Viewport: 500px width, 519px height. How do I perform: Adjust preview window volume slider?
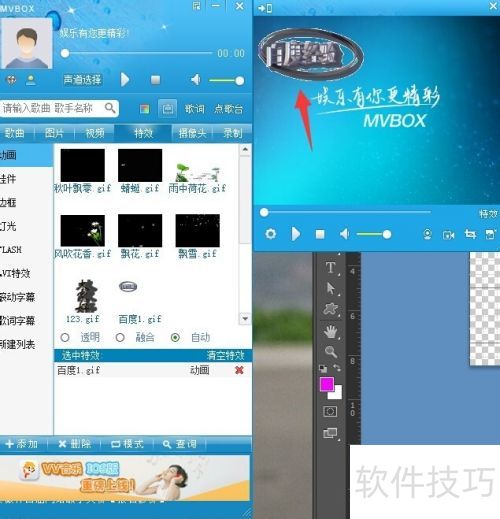click(x=374, y=235)
